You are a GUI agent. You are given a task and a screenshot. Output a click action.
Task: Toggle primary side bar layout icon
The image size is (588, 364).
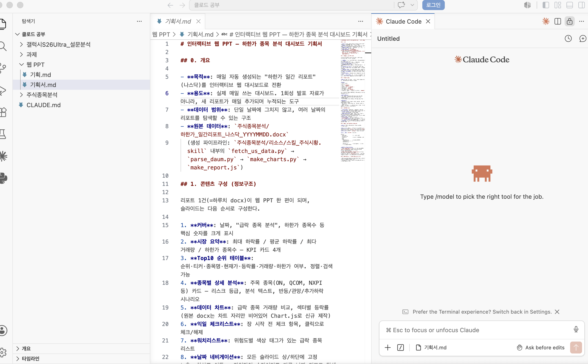click(x=546, y=5)
